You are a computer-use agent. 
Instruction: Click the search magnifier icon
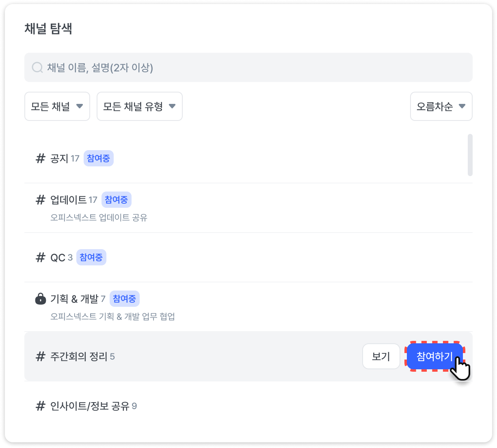click(x=37, y=67)
